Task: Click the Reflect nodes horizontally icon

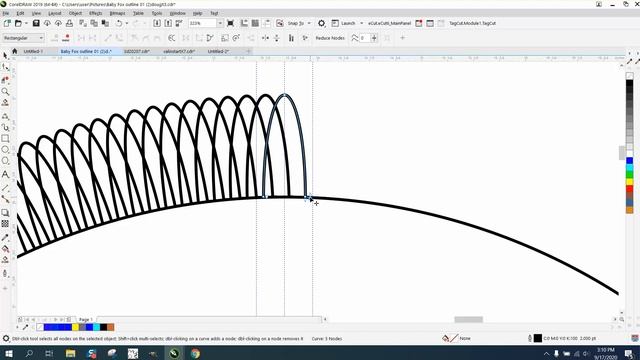Action: click(265, 38)
